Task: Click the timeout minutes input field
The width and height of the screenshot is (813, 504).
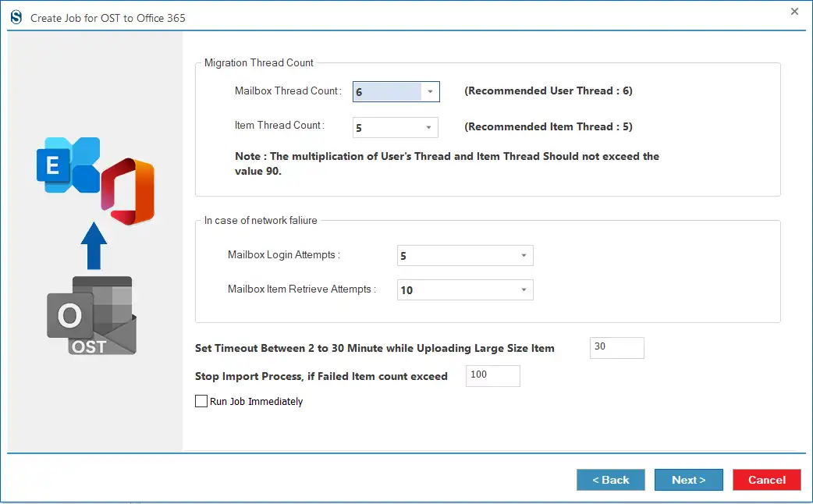Action: (x=617, y=348)
